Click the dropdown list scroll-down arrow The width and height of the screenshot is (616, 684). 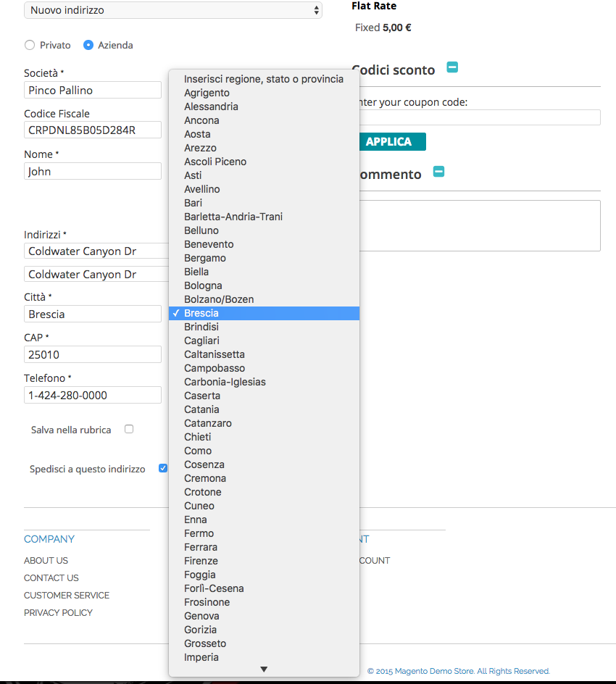pos(264,670)
